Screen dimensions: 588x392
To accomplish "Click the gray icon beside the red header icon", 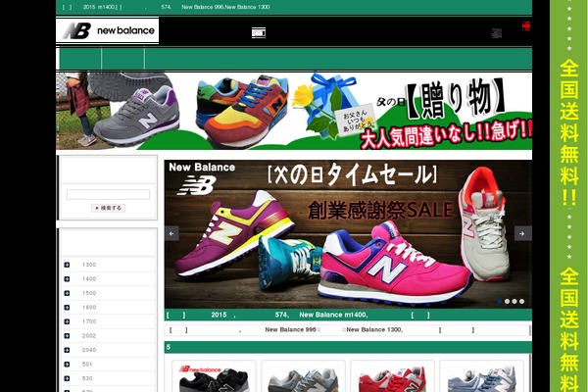I will point(497,33).
